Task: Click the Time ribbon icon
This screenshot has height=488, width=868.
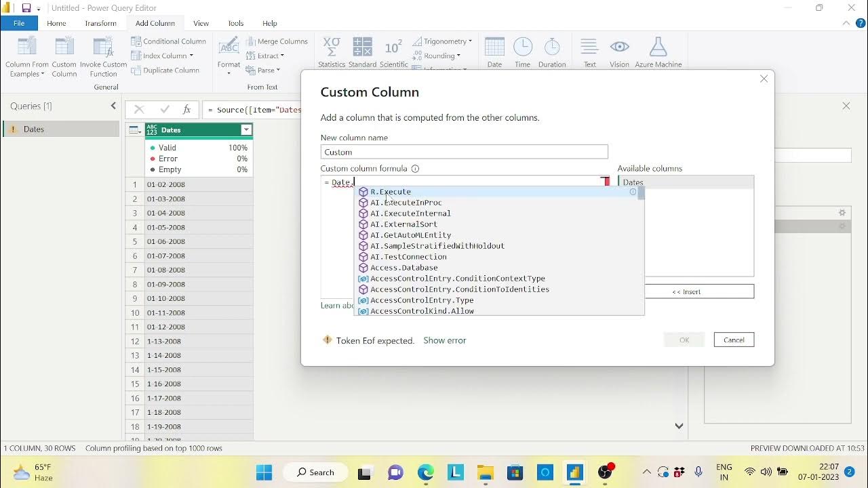Action: tap(523, 47)
